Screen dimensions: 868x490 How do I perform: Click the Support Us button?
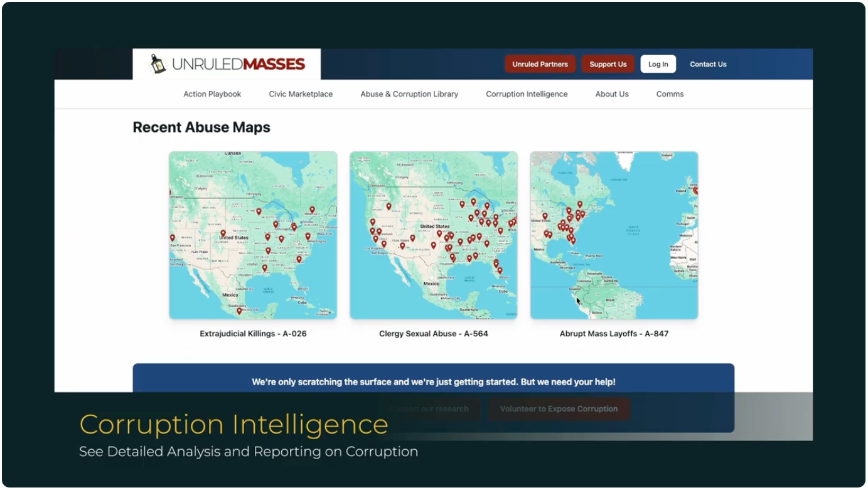[608, 64]
